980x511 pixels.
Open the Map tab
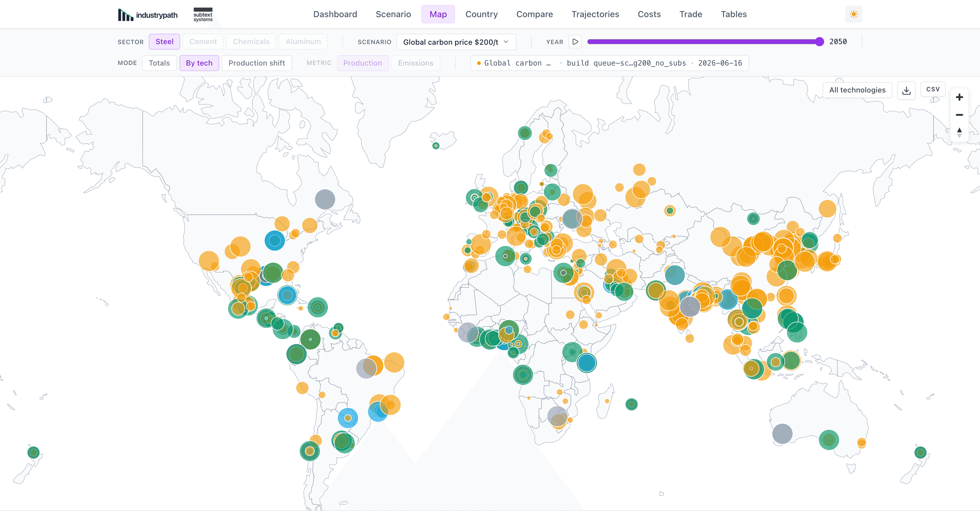438,14
